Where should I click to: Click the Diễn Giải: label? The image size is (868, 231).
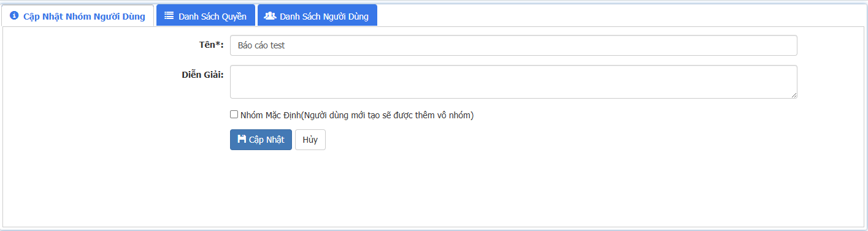click(x=202, y=74)
